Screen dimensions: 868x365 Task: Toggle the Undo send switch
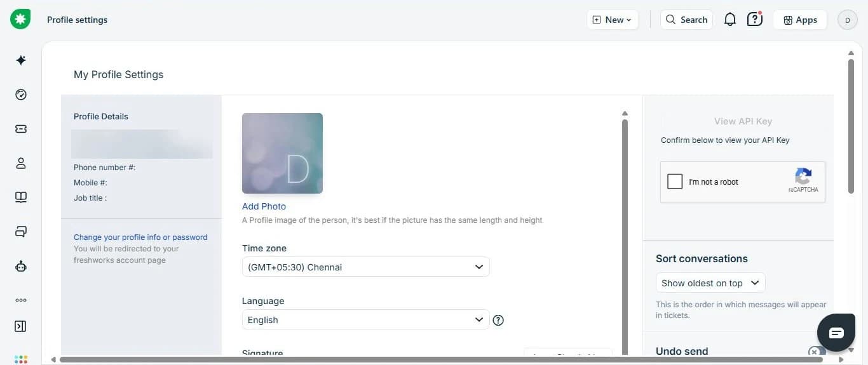(817, 352)
